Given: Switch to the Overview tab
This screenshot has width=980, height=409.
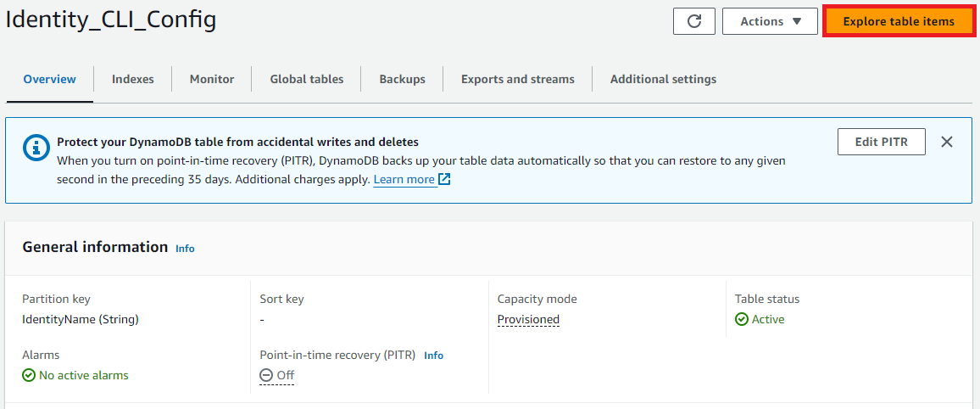Looking at the screenshot, I should click(49, 80).
